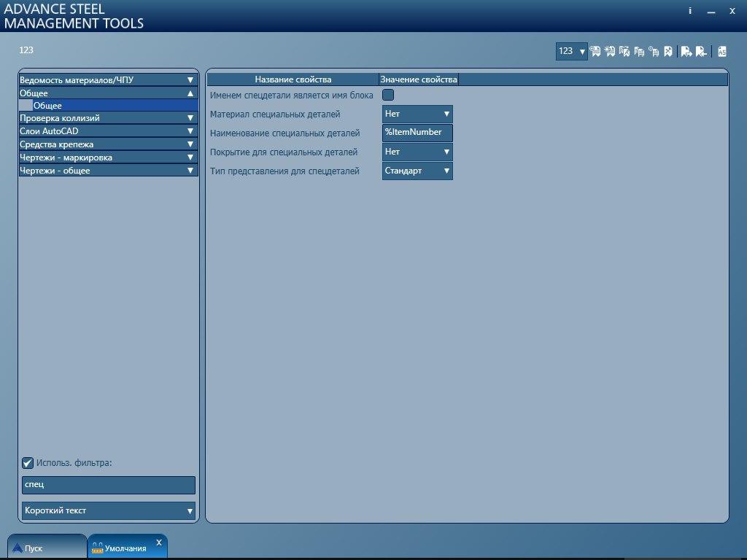Screen dimensions: 747x560
Task: Close the "Умолчания" tab
Action: (159, 542)
